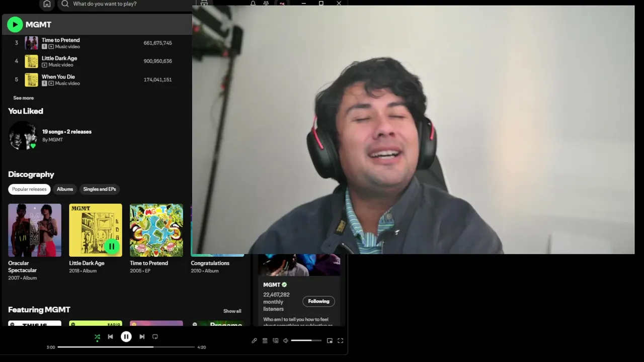Open the Time to Pretend track cover art

tap(31, 43)
